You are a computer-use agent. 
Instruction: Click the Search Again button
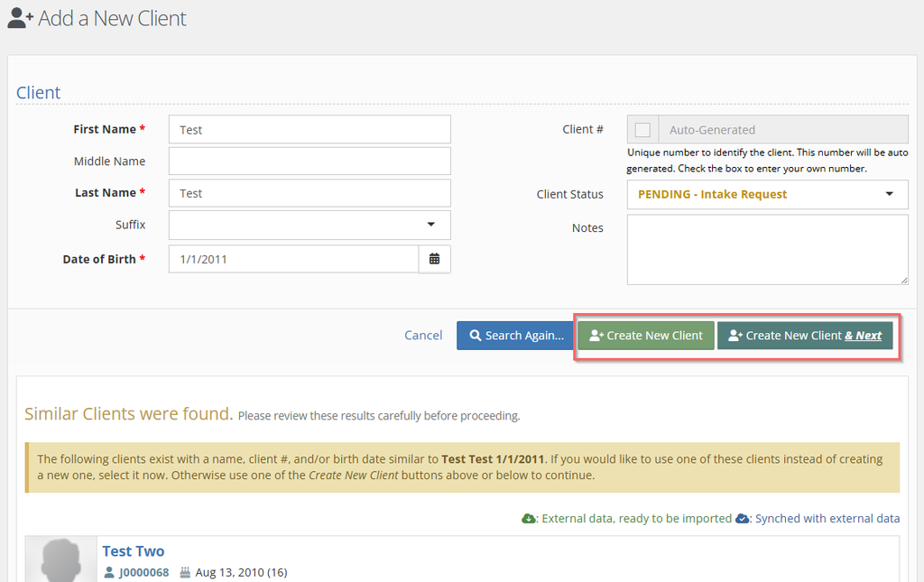[515, 335]
